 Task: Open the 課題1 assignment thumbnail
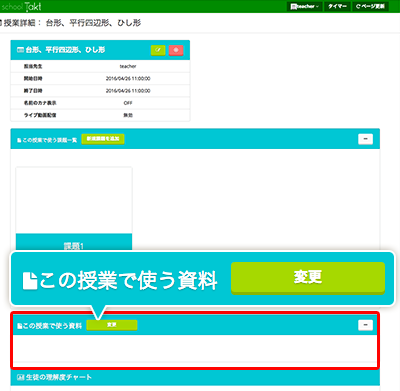pos(74,208)
